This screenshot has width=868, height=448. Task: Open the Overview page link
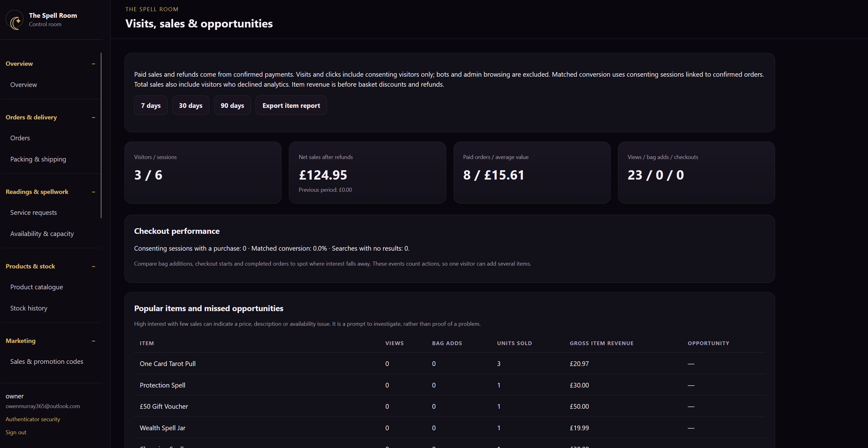(24, 84)
